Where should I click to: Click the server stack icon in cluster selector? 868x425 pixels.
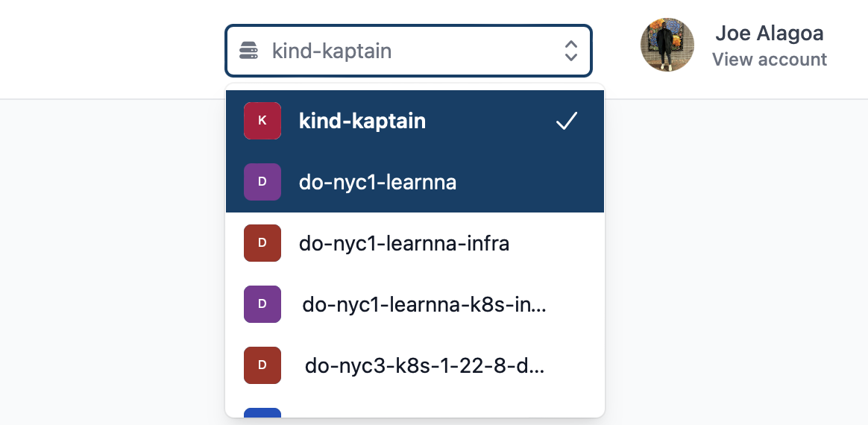[x=248, y=51]
